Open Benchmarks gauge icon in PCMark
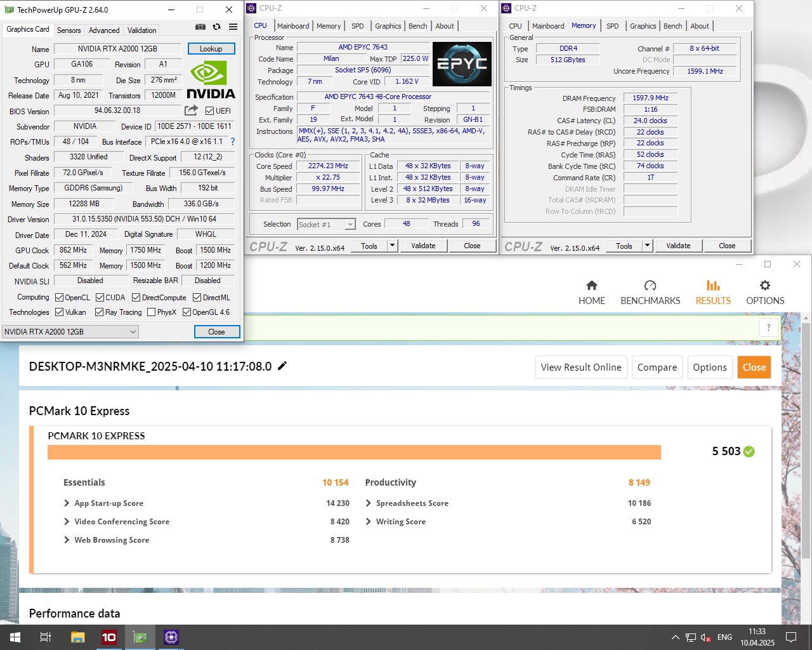The image size is (812, 650). point(650,286)
